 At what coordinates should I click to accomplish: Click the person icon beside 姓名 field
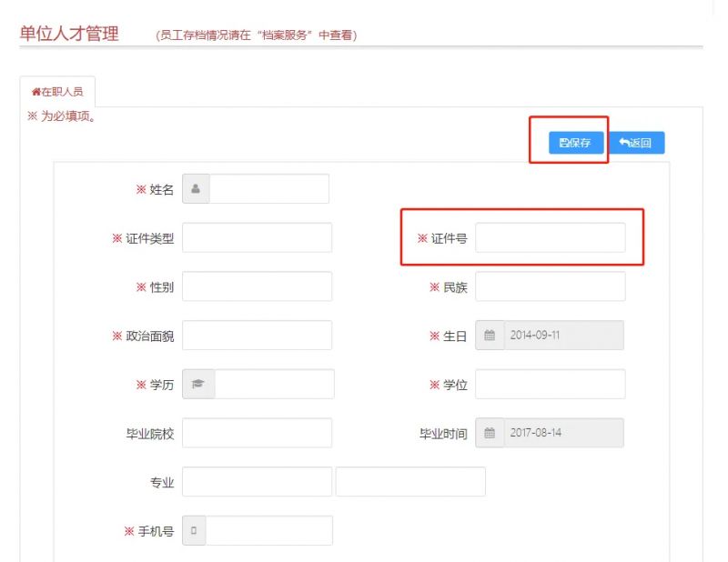[196, 188]
